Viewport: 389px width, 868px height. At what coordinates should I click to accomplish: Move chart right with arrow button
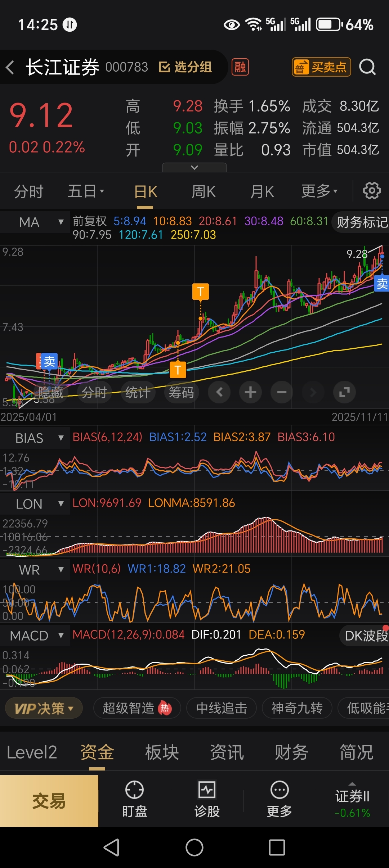(x=313, y=392)
